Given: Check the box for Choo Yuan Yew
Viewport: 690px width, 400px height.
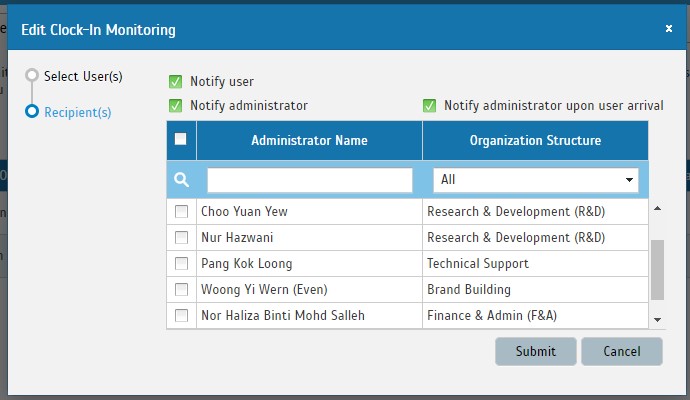Looking at the screenshot, I should tap(181, 212).
